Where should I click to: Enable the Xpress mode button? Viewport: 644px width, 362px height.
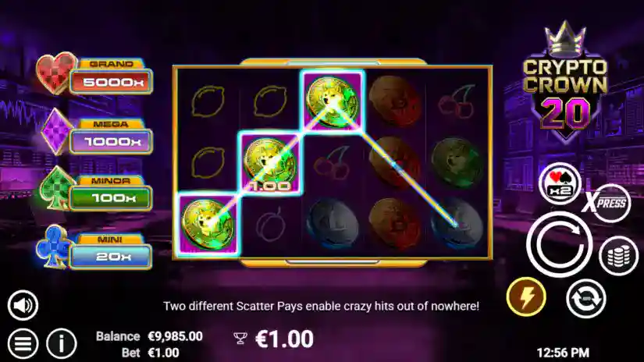[x=607, y=203]
